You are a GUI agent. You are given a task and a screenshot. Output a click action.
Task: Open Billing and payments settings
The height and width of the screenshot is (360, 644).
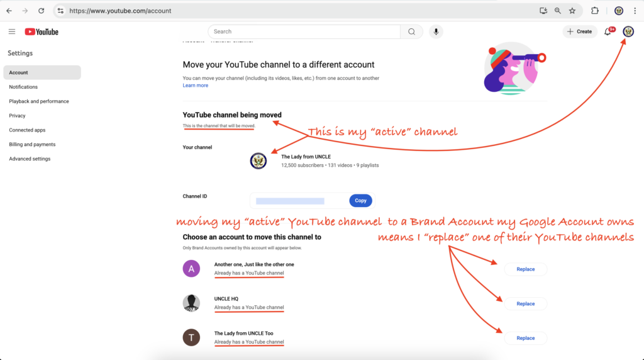click(32, 145)
